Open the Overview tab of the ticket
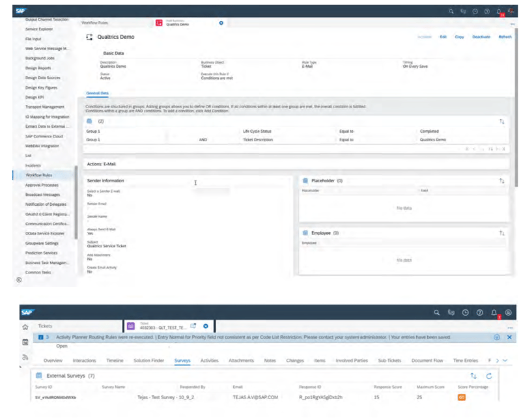Viewport: 521px width, 420px height. pos(53,361)
